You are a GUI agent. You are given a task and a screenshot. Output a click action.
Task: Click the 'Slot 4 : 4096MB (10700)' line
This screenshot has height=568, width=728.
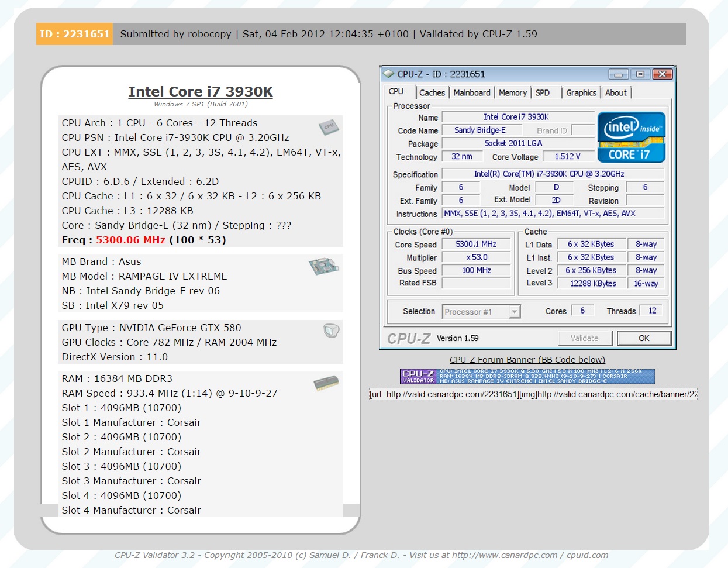click(x=122, y=495)
